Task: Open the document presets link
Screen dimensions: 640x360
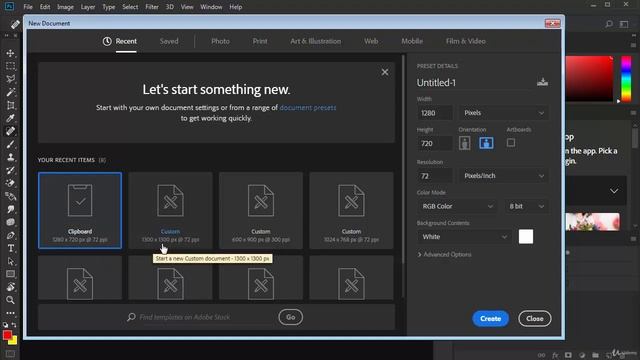Action: (x=308, y=108)
